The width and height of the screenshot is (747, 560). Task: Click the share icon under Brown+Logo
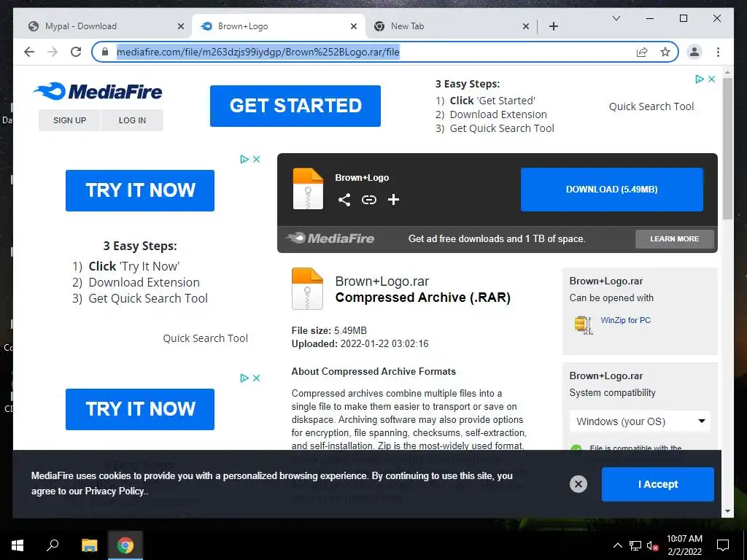point(344,200)
